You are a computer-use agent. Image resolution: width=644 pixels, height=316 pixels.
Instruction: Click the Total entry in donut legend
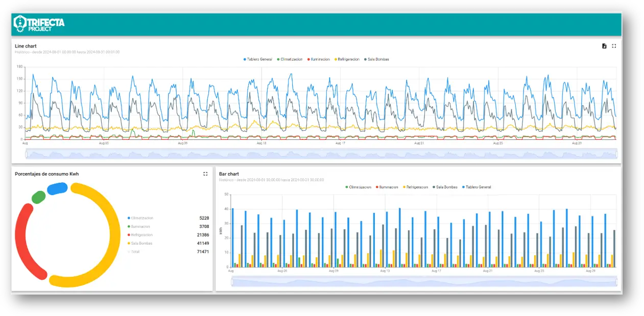133,252
